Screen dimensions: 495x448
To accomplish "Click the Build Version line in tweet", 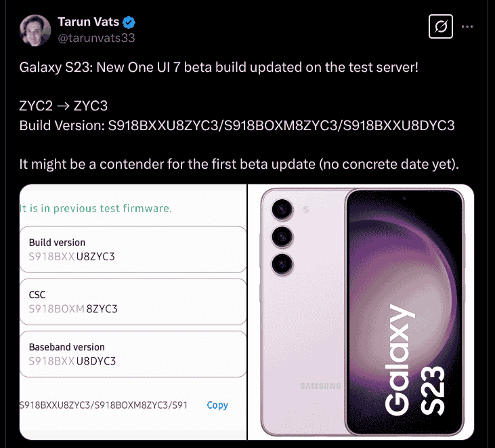I will [237, 125].
